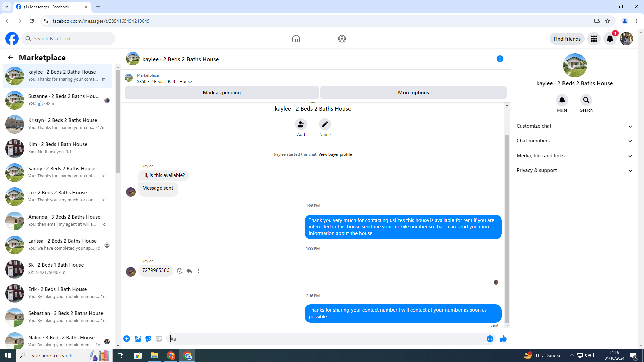
Task: Search in the kaylee conversation
Action: [x=586, y=100]
